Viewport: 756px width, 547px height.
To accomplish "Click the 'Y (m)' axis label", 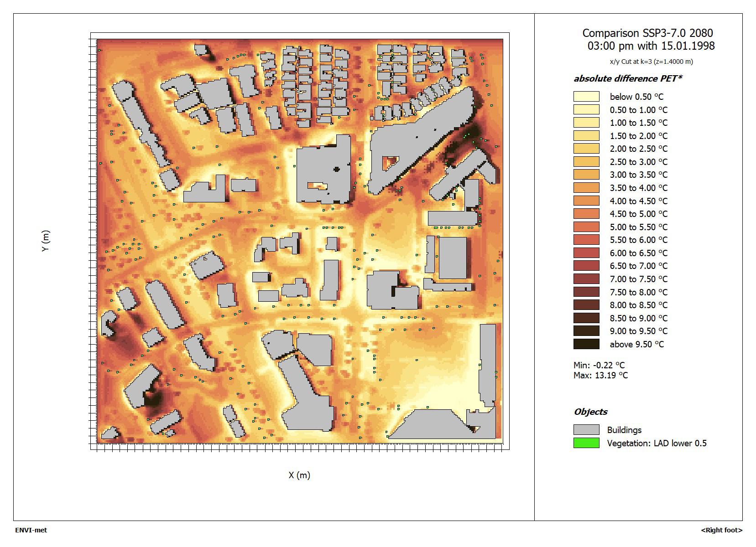I will pyautogui.click(x=45, y=241).
